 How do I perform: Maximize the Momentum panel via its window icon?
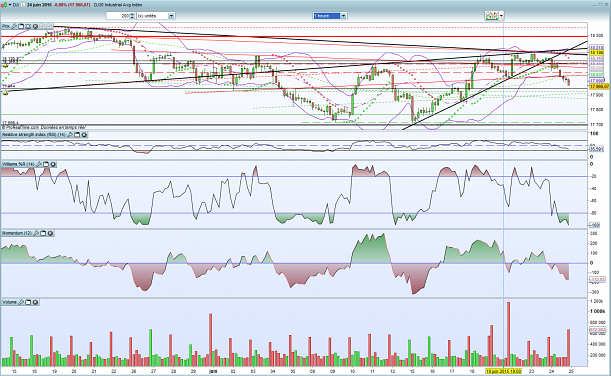(43, 233)
